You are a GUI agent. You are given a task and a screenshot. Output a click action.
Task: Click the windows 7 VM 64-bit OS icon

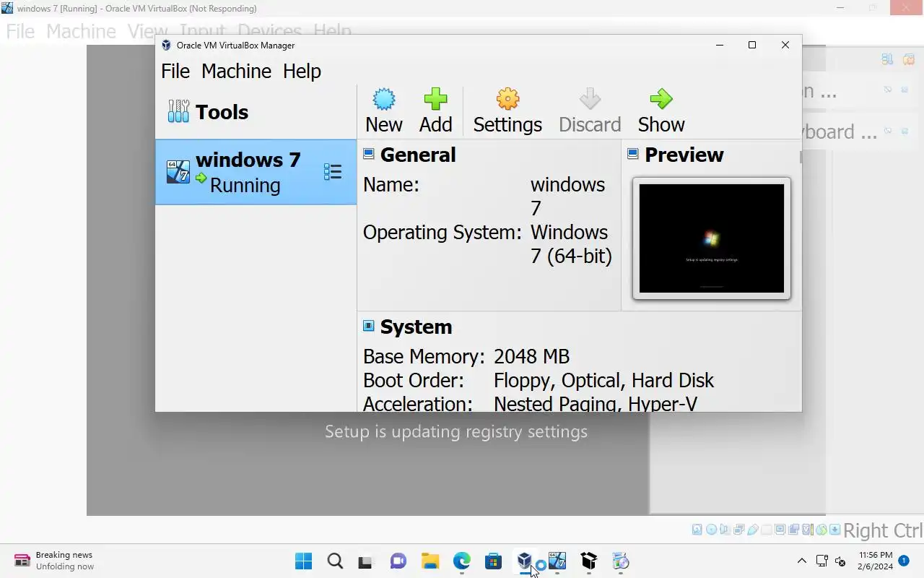pyautogui.click(x=178, y=172)
